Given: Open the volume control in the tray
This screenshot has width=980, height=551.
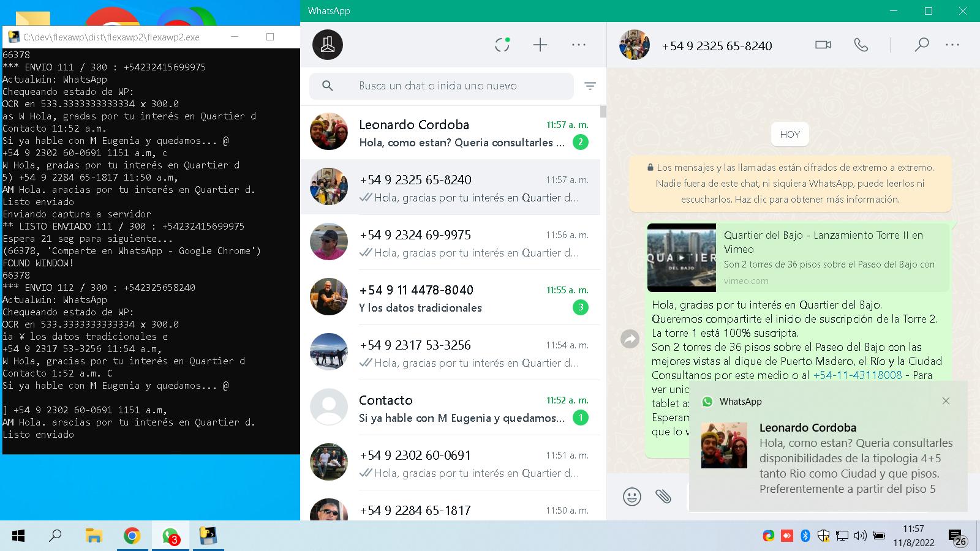Looking at the screenshot, I should [x=860, y=536].
